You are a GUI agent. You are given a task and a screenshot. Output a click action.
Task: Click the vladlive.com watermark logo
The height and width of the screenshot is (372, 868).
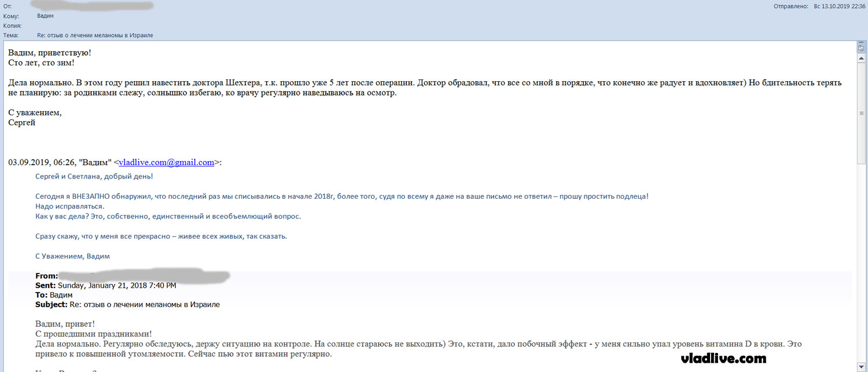point(723,359)
